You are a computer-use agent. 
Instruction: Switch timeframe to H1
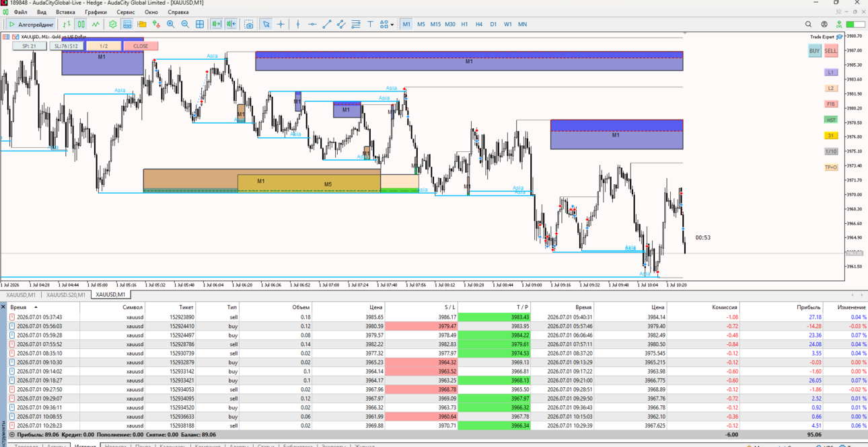[464, 24]
